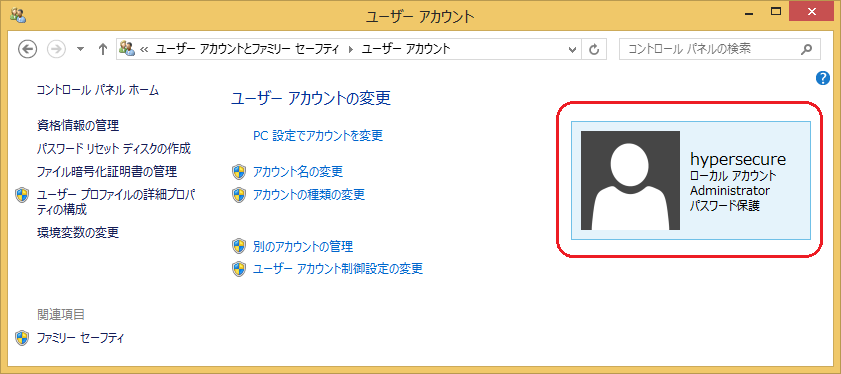Screen dimensions: 841x374
Task: Click shield icon beside 別のアカウントの管理
Action: 239,246
